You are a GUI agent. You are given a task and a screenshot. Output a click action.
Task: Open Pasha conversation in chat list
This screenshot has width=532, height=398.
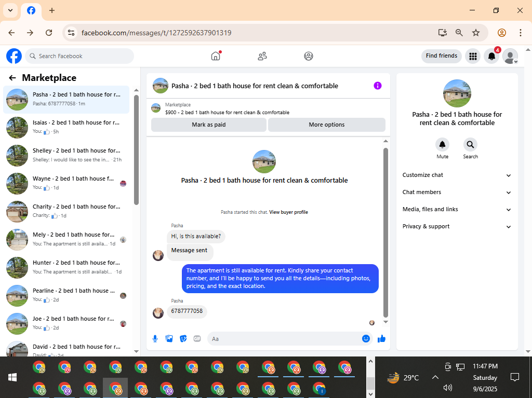(x=66, y=99)
